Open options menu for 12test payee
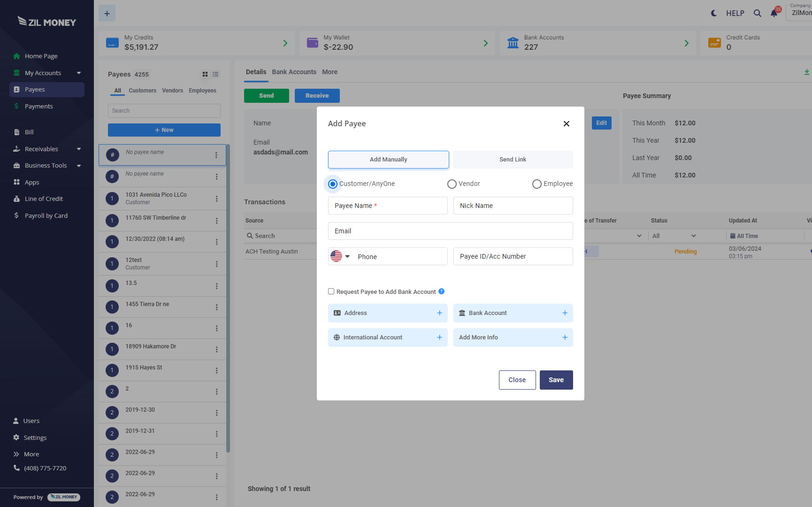Viewport: 812px width, 507px height. pyautogui.click(x=216, y=264)
